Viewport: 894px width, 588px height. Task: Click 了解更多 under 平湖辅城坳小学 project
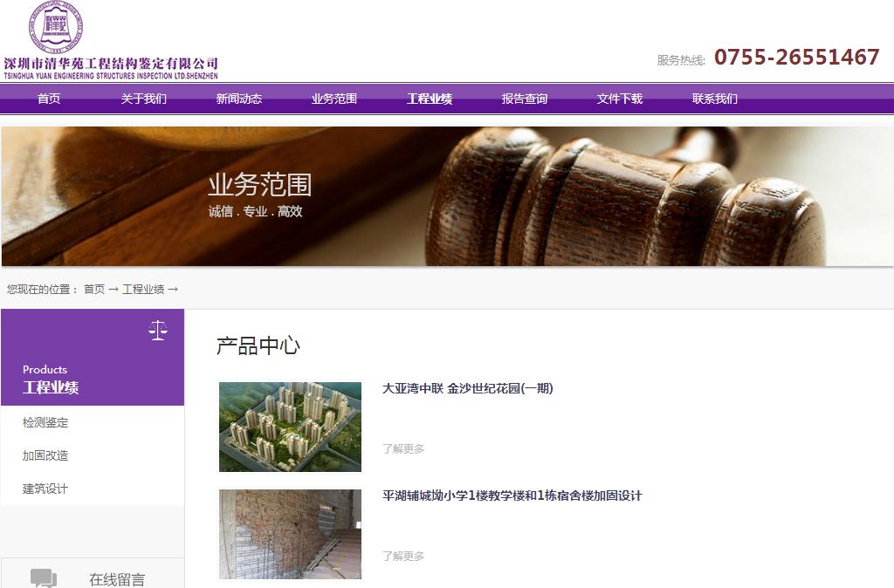click(x=403, y=556)
